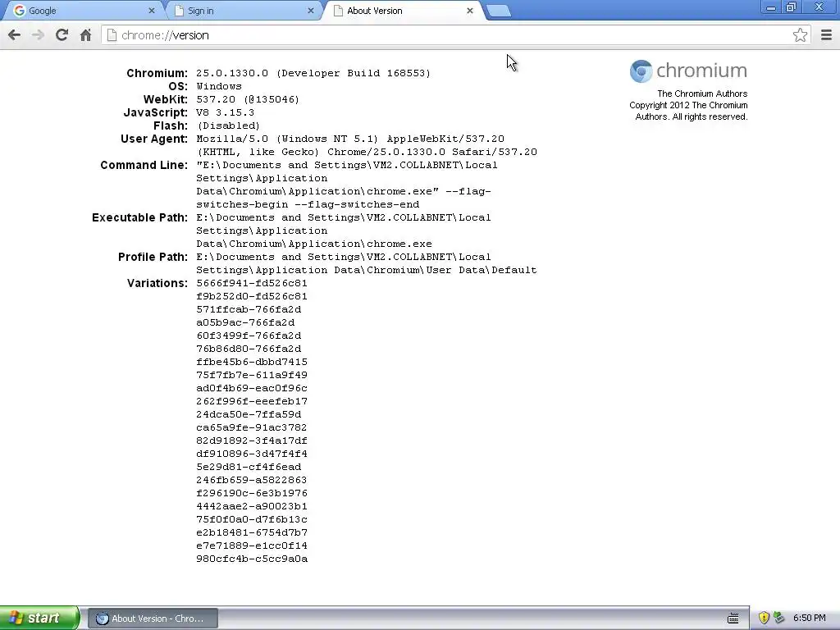Click variation 5666f941-fd526c81
The height and width of the screenshot is (630, 840).
pyautogui.click(x=252, y=283)
